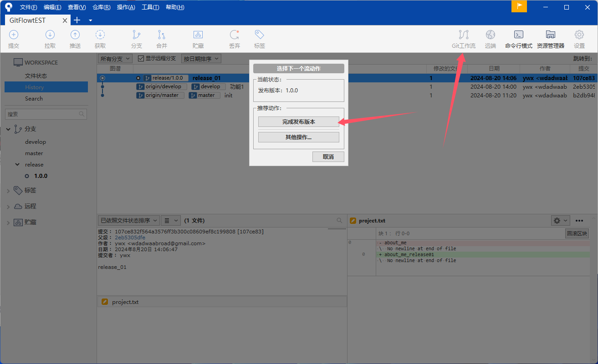Expand the 远程 section in sidebar
Image resolution: width=598 pixels, height=364 pixels.
(8, 207)
